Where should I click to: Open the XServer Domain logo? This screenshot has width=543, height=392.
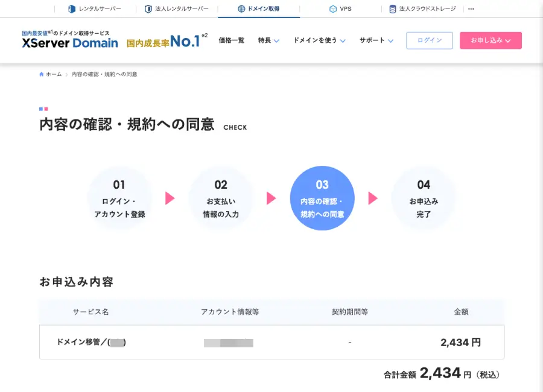click(71, 43)
